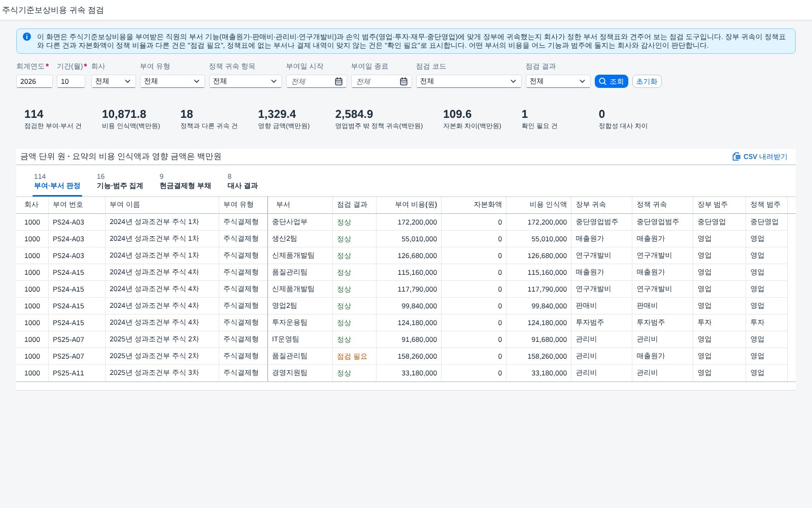Open the 점검 결과 filter dropdown
The width and height of the screenshot is (812, 508).
558,81
